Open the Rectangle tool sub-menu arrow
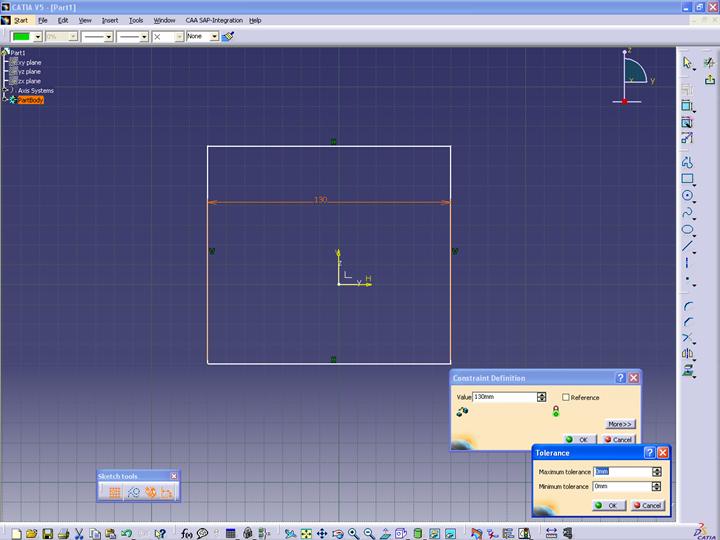This screenshot has height=540, width=720. 694,185
